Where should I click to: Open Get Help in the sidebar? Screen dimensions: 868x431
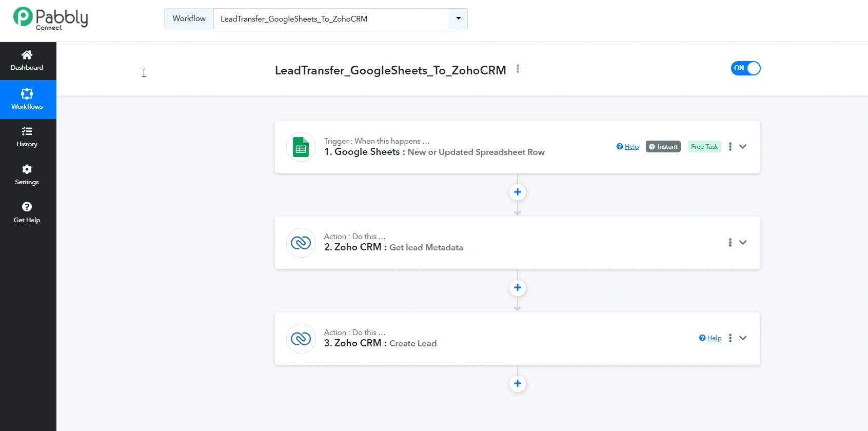click(27, 213)
